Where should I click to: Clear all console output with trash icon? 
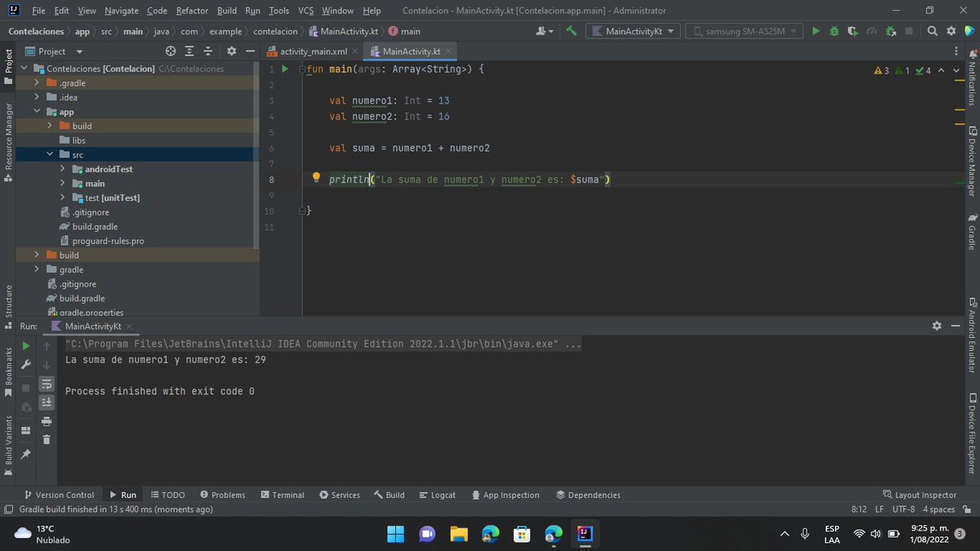46,439
